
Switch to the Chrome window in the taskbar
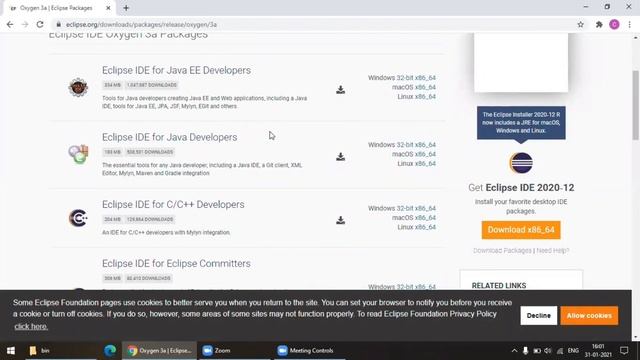pos(159,351)
